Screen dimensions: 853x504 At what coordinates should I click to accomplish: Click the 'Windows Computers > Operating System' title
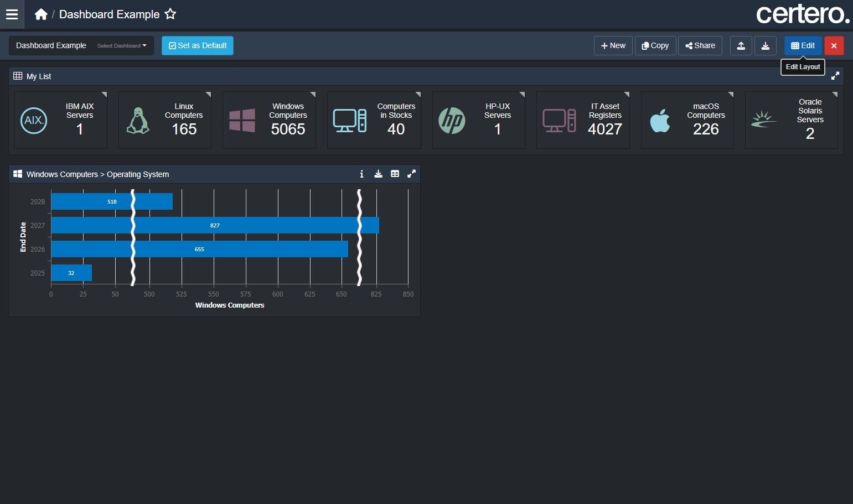point(98,174)
